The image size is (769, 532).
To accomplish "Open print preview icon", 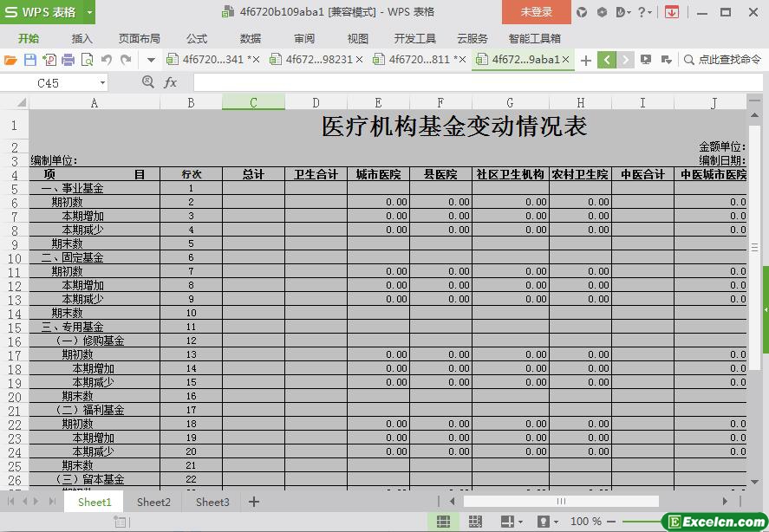I will click(x=87, y=60).
